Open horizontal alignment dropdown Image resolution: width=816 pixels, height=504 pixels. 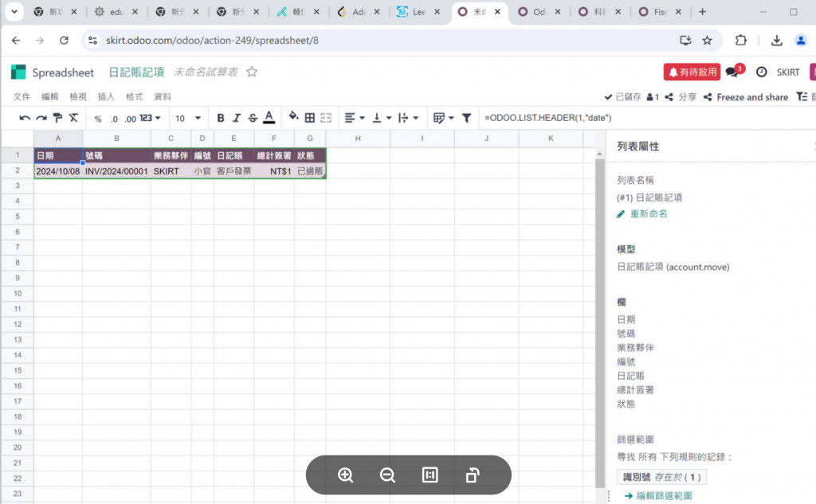355,118
